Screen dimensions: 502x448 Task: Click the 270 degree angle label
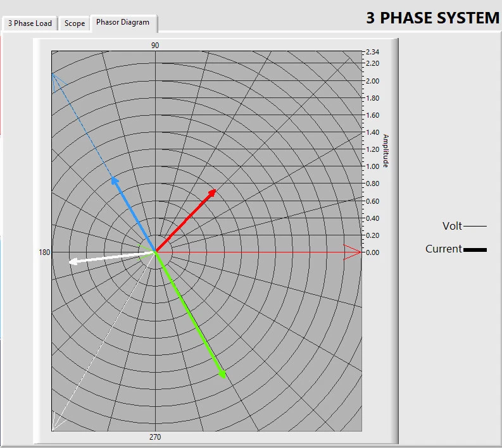pos(155,437)
